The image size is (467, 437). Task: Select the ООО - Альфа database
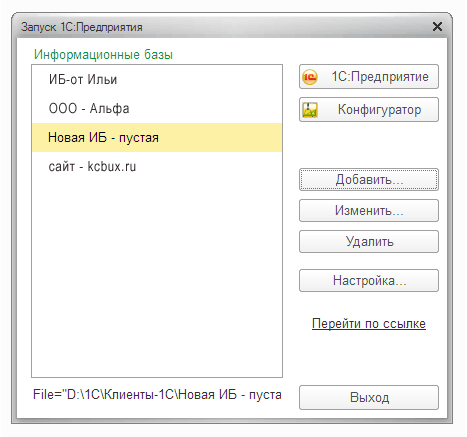[157, 109]
